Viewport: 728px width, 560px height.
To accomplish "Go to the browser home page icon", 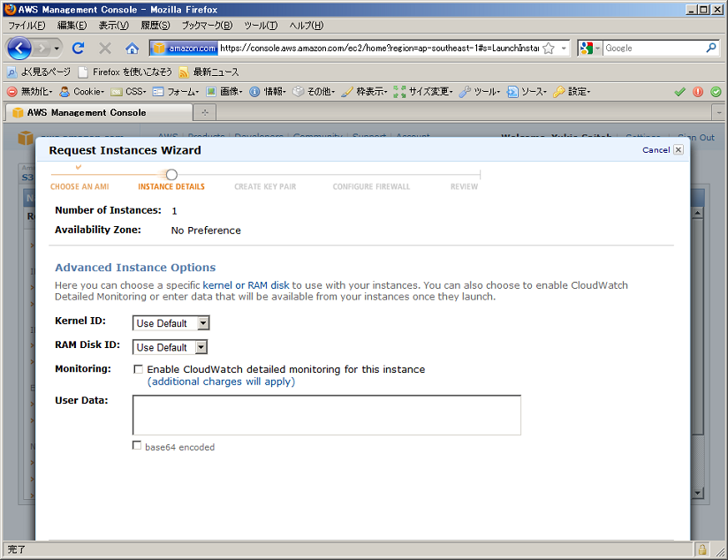I will click(132, 49).
